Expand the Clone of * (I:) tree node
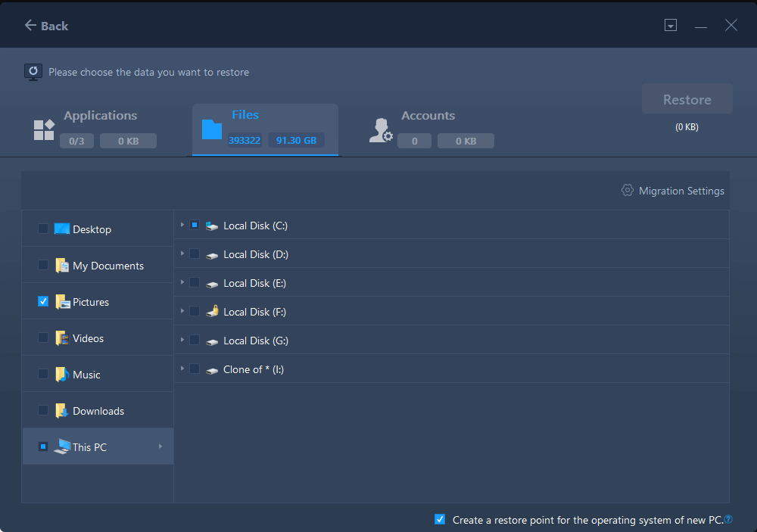This screenshot has height=532, width=757. pos(182,369)
